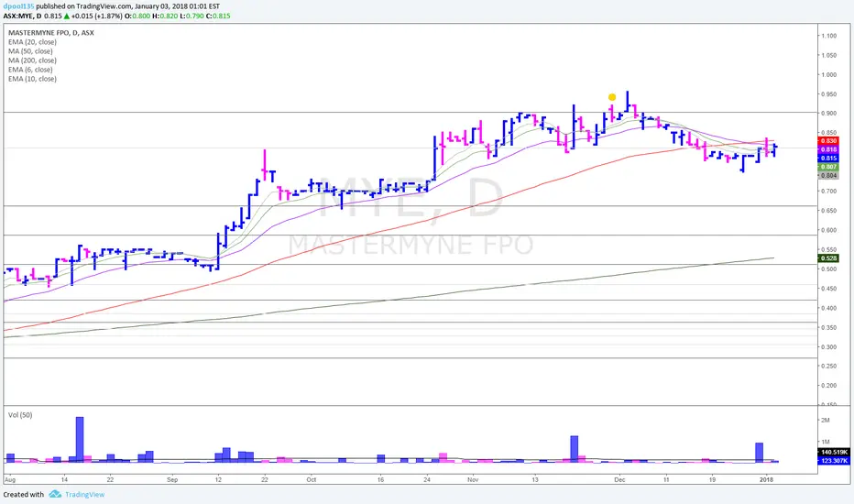854x504 pixels.
Task: Click the tall volume bar just before 2018
Action: (760, 453)
